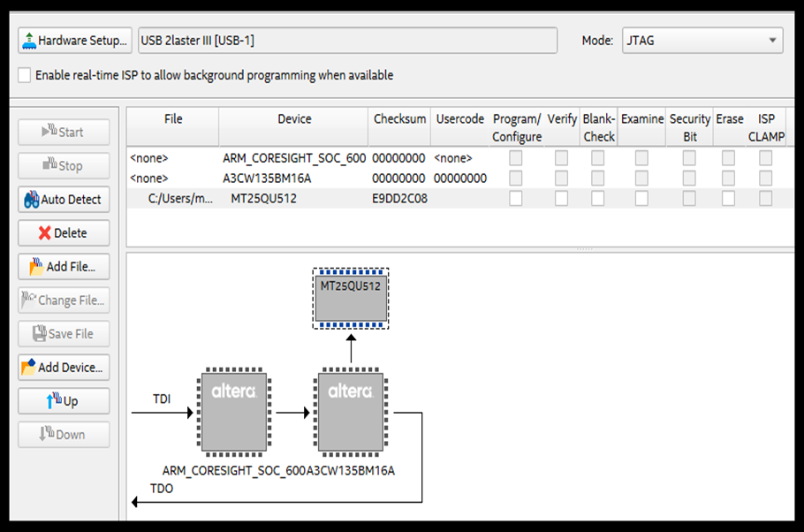
Task: Click the Add Device button
Action: pos(64,368)
